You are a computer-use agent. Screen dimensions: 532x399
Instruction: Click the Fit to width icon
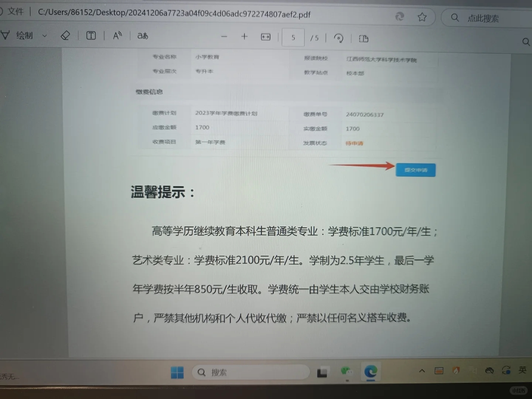point(266,37)
